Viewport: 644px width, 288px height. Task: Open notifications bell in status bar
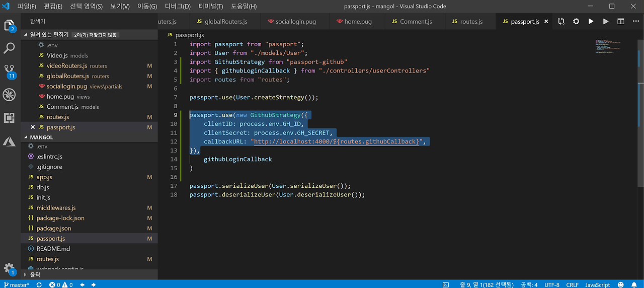tap(635, 284)
